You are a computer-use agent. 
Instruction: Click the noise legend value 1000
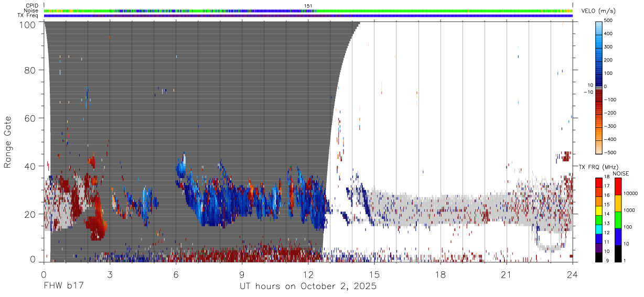pyautogui.click(x=629, y=210)
